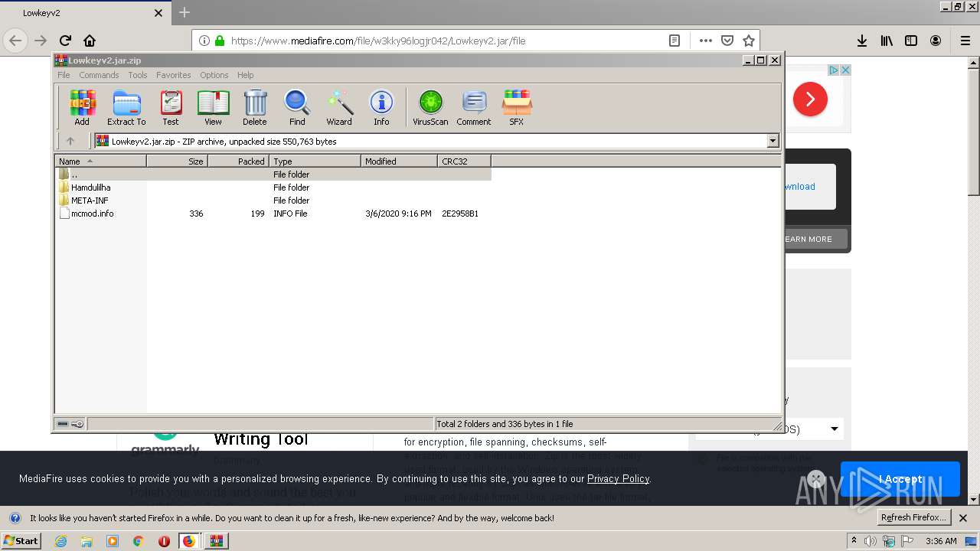Toggle Firefox sidebar icon

coord(911,41)
